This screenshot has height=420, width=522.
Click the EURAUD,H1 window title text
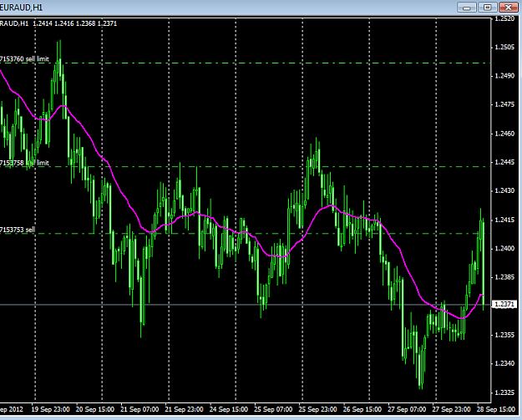point(22,8)
